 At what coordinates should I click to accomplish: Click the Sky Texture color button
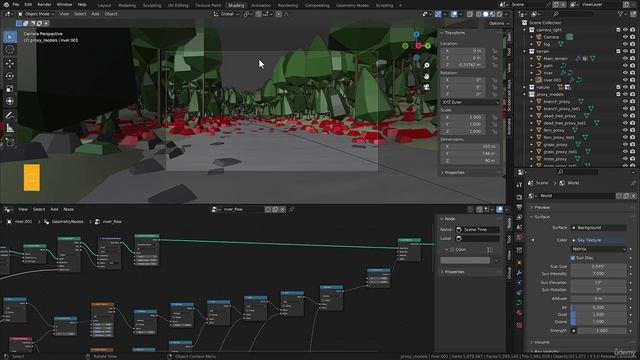click(x=598, y=240)
